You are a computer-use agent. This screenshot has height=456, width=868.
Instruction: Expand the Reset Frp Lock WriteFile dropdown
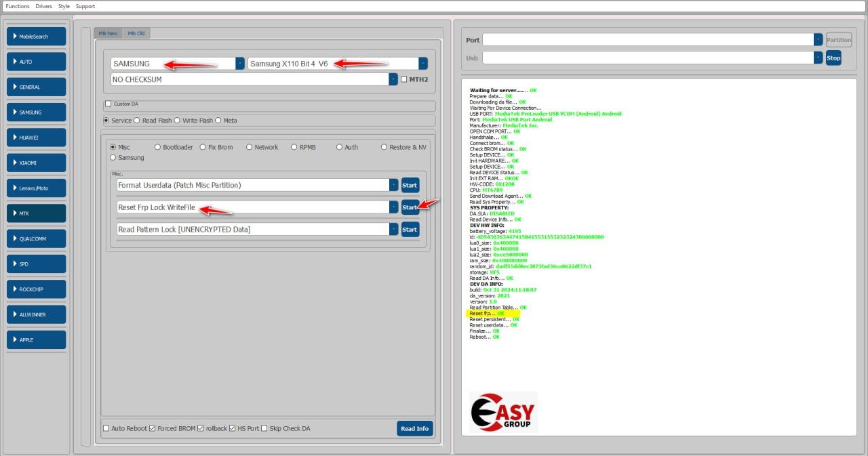click(394, 207)
